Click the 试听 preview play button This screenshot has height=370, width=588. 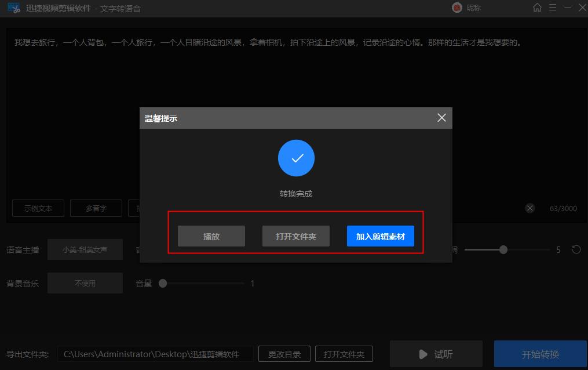coord(436,354)
